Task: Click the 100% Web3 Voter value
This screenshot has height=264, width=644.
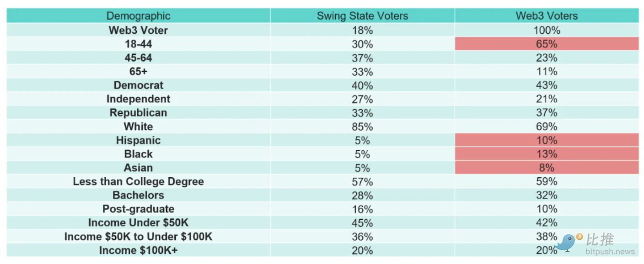Action: pyautogui.click(x=547, y=31)
